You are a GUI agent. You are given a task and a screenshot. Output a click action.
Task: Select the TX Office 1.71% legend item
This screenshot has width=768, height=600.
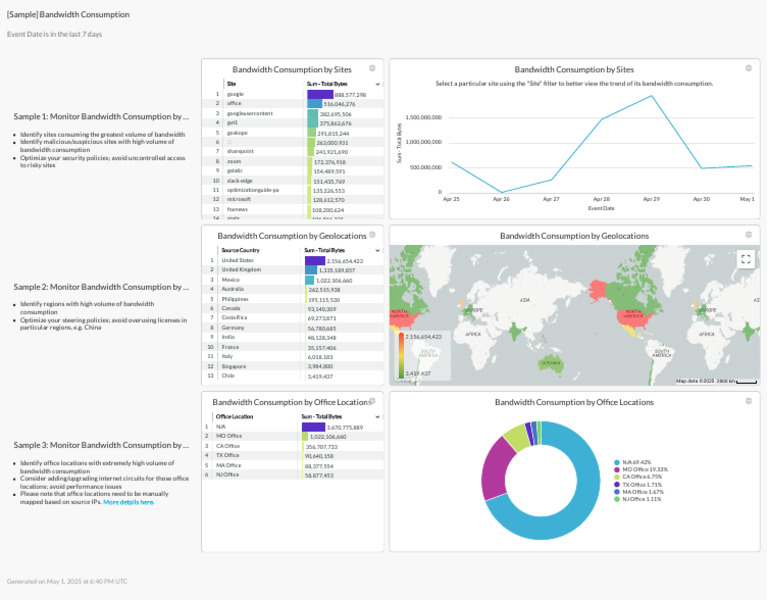(x=638, y=484)
